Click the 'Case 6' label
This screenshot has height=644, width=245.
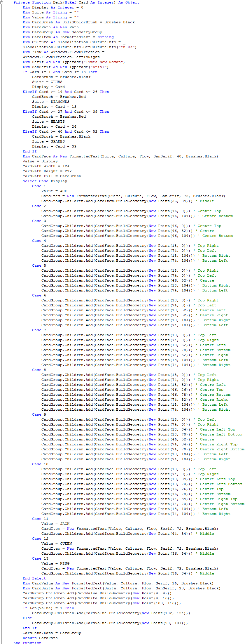[x=39, y=295]
